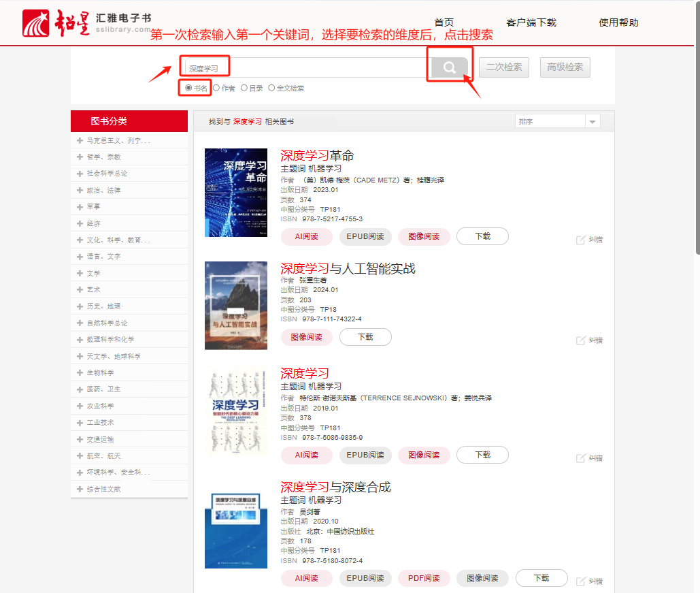Screen dimensions: 700x593
Task: Click 纠错 edit icon for 深度学习革命
Action: pos(581,240)
